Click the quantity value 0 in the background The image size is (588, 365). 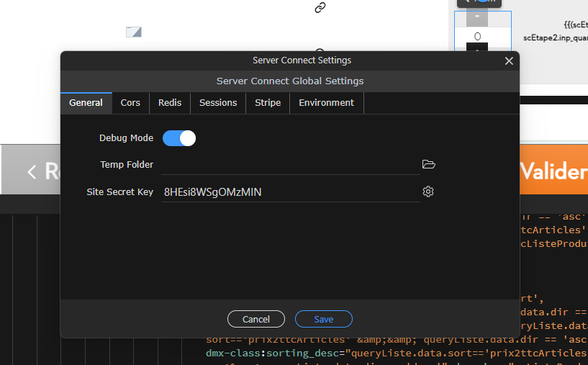pos(477,37)
